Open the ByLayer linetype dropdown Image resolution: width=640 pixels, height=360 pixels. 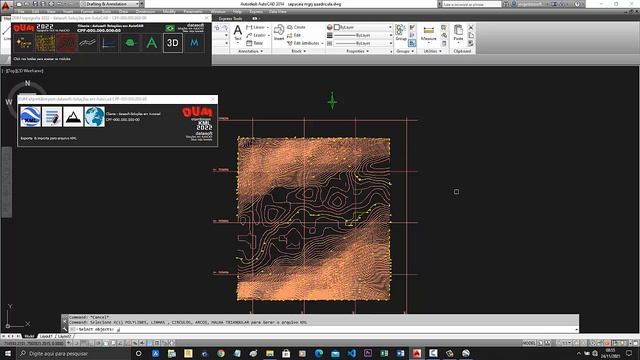point(363,43)
